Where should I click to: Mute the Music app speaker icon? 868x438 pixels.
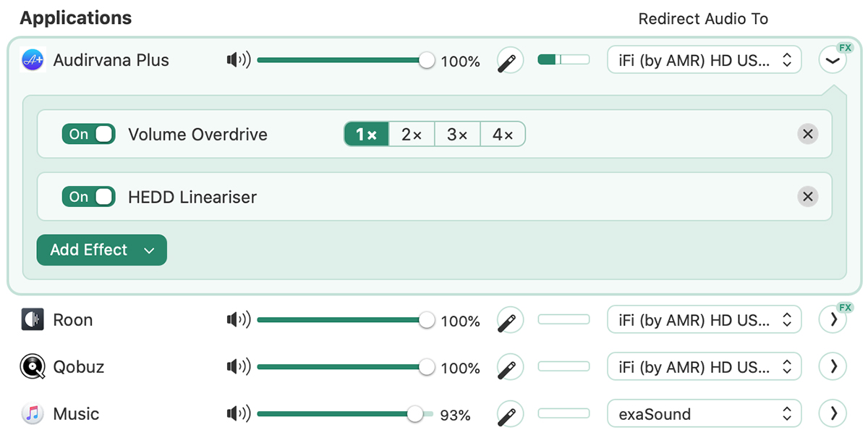point(238,414)
